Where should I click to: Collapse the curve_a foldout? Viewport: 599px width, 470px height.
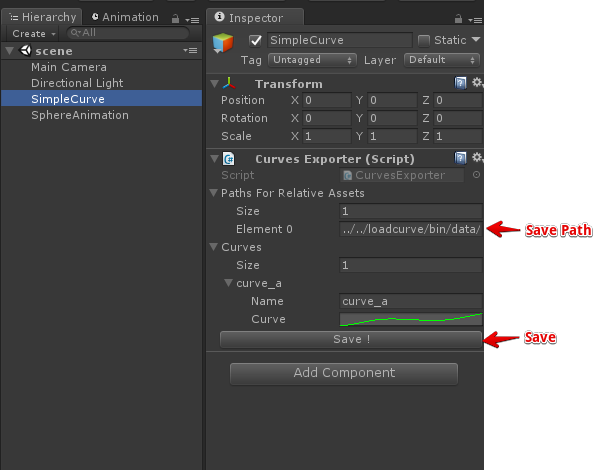(x=228, y=283)
